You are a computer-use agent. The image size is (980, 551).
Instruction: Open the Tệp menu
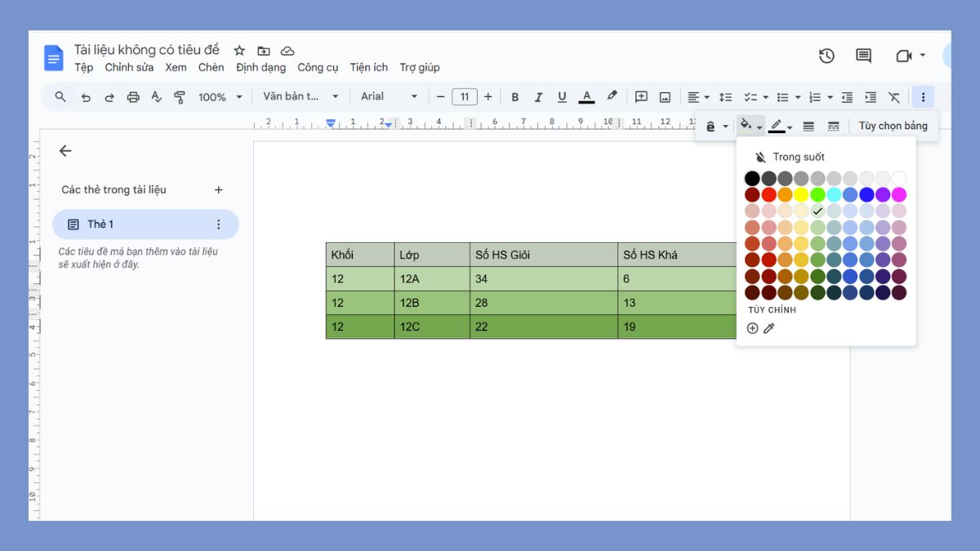84,68
